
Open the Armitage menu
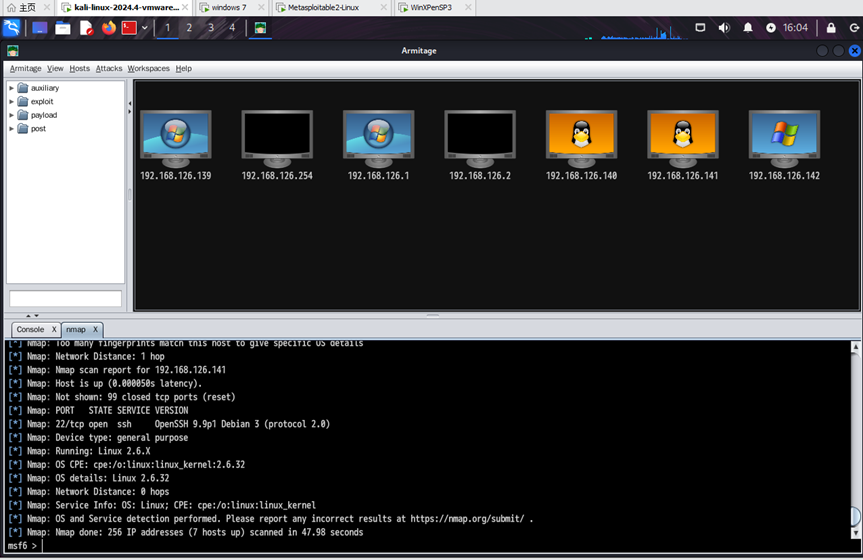[25, 68]
